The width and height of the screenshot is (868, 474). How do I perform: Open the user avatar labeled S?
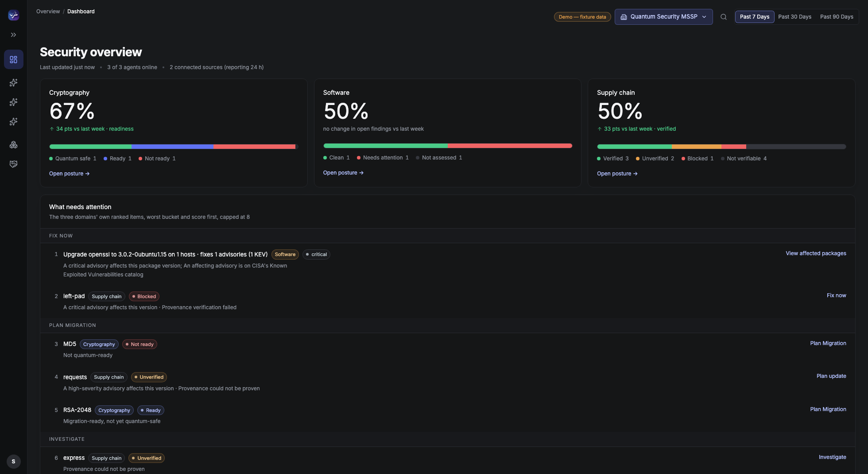(x=14, y=462)
